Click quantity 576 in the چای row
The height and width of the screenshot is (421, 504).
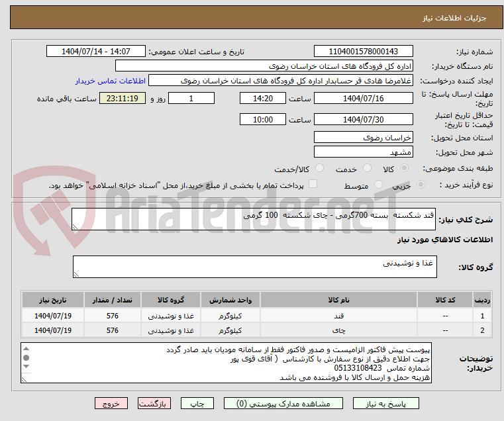112,330
